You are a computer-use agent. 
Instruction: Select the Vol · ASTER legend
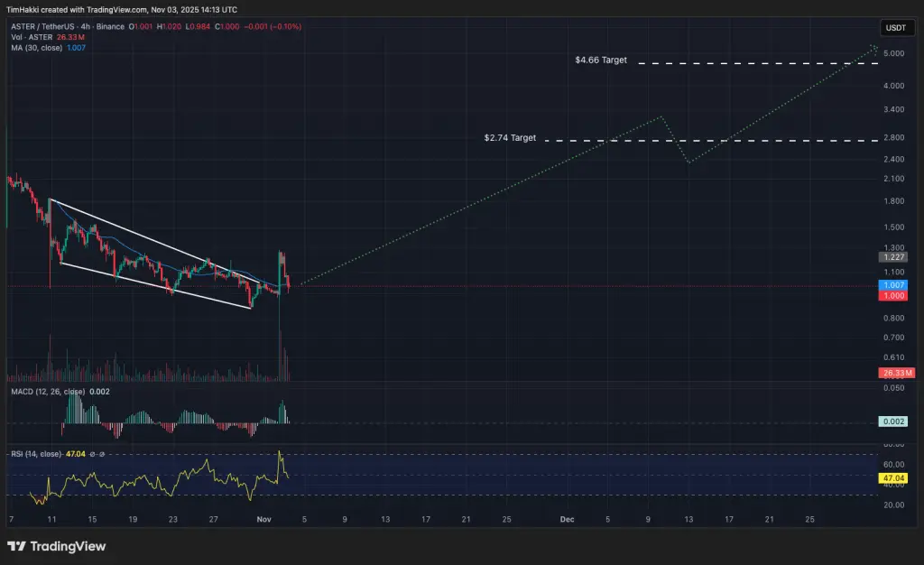32,37
